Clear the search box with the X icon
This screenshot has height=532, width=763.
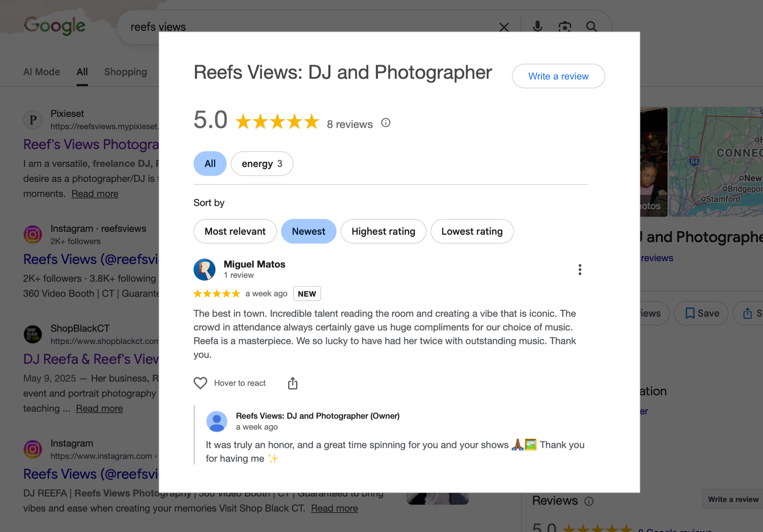tap(504, 27)
